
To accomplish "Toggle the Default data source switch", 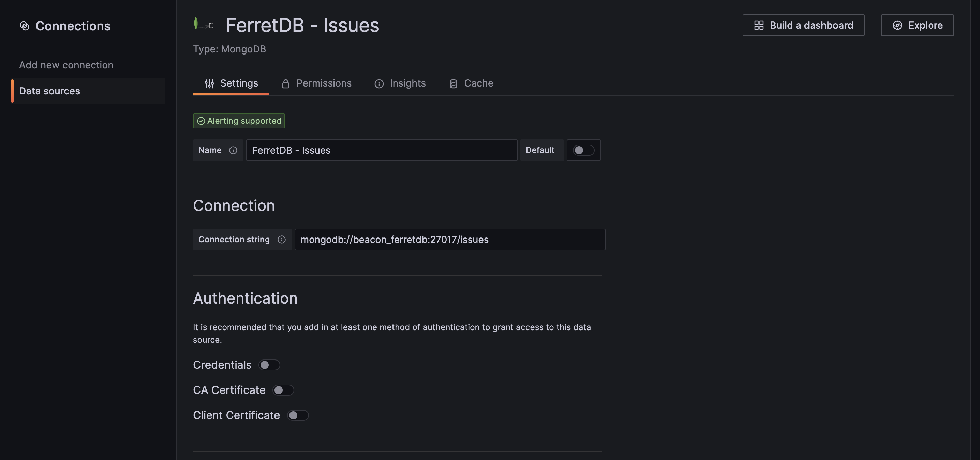I will point(583,150).
